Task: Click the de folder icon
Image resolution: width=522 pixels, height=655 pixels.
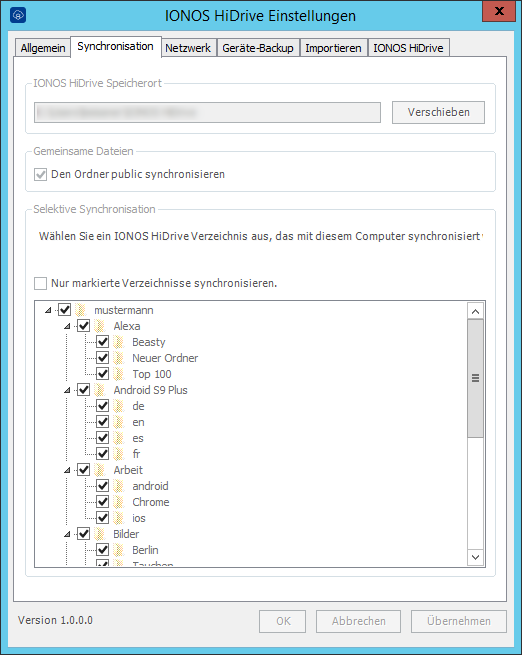Action: [119, 406]
